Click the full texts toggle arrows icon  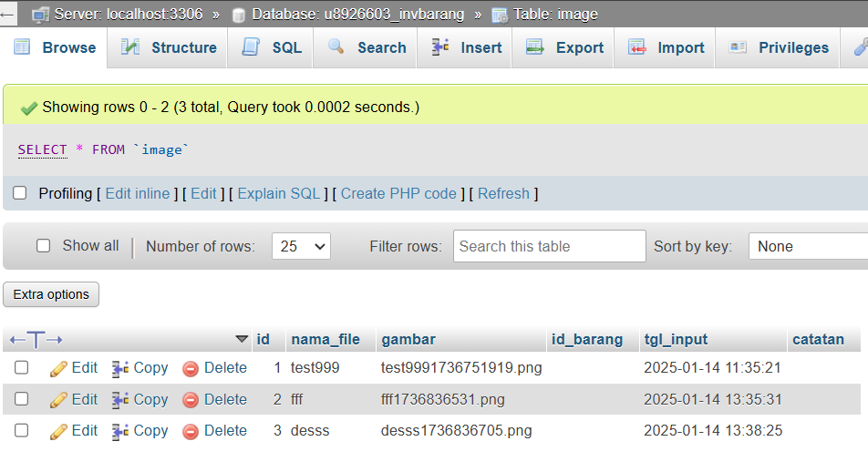coord(36,340)
